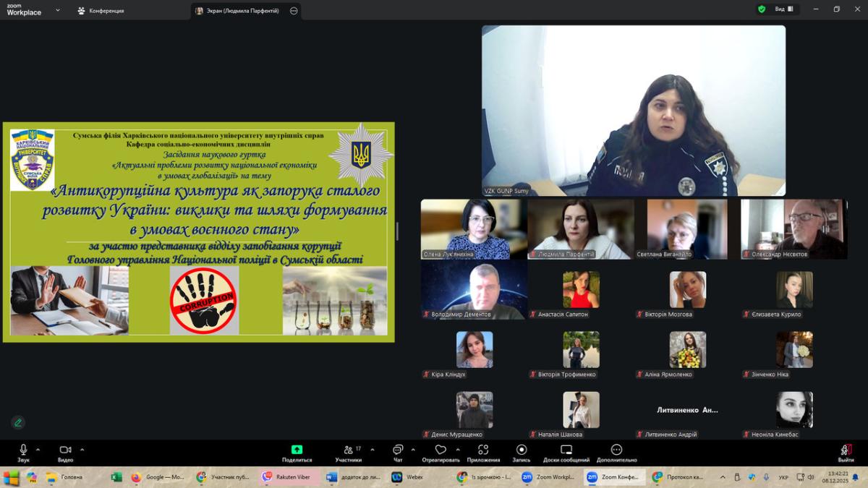Select Олександр Нєсвєтов video tile
This screenshot has height=488, width=868.
[794, 229]
